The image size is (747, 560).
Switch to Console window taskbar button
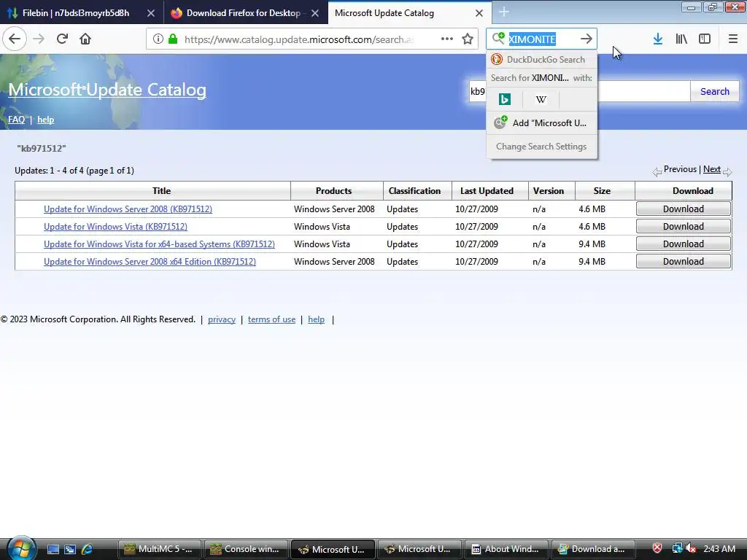click(246, 549)
